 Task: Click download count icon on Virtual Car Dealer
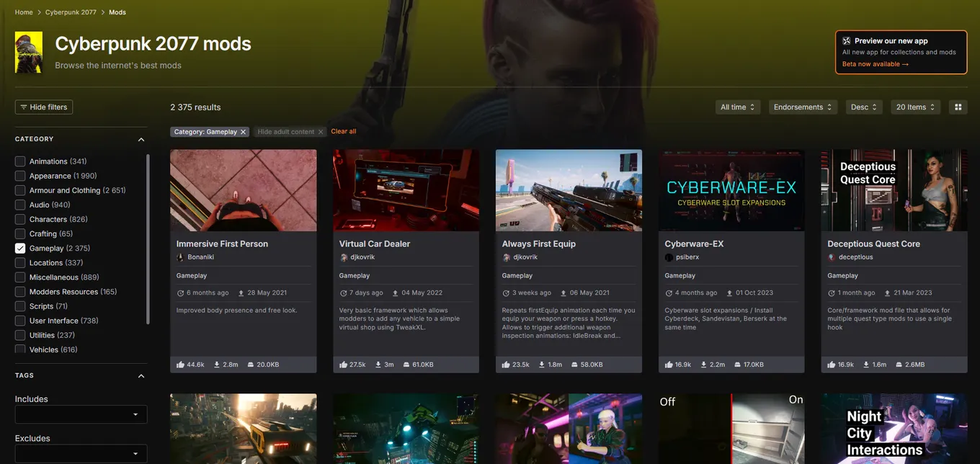(378, 365)
